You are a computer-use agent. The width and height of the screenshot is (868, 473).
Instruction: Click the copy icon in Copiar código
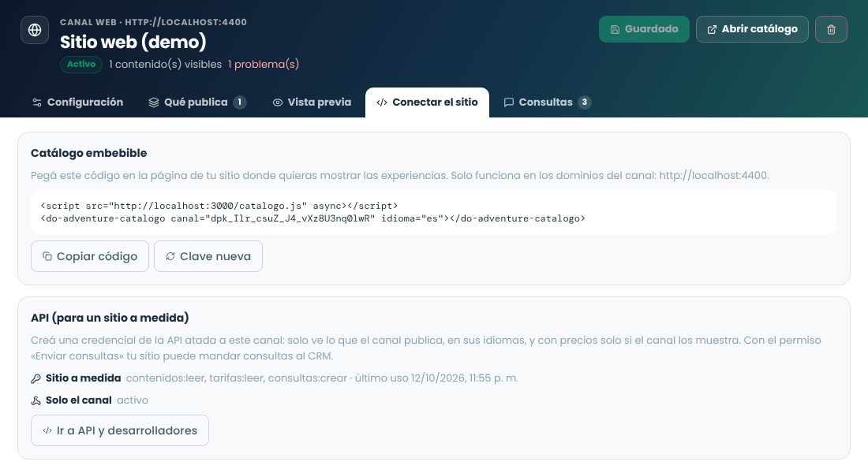[47, 256]
